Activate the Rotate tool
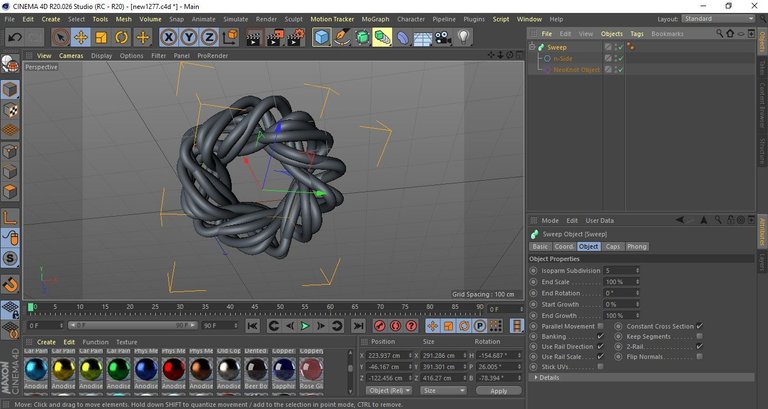This screenshot has width=768, height=409. tap(121, 37)
